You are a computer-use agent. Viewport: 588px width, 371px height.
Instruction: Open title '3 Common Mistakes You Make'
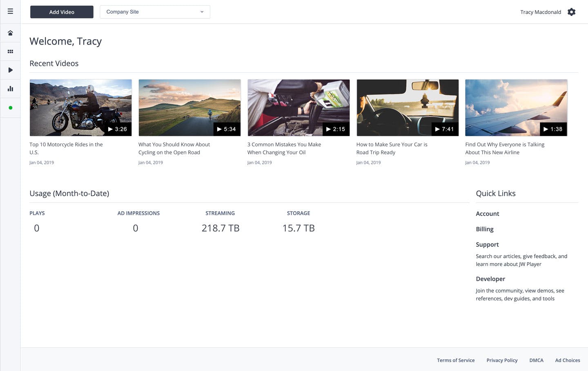(x=284, y=148)
